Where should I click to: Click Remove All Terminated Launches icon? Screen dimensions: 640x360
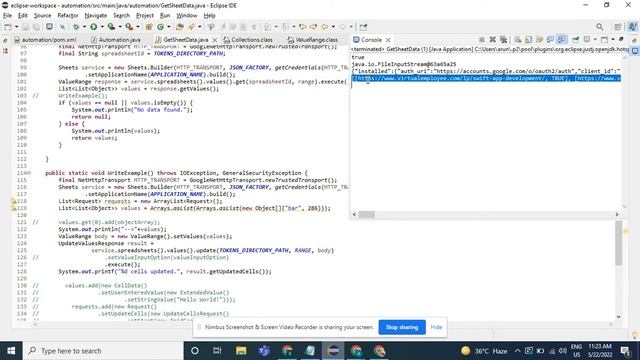(503, 40)
